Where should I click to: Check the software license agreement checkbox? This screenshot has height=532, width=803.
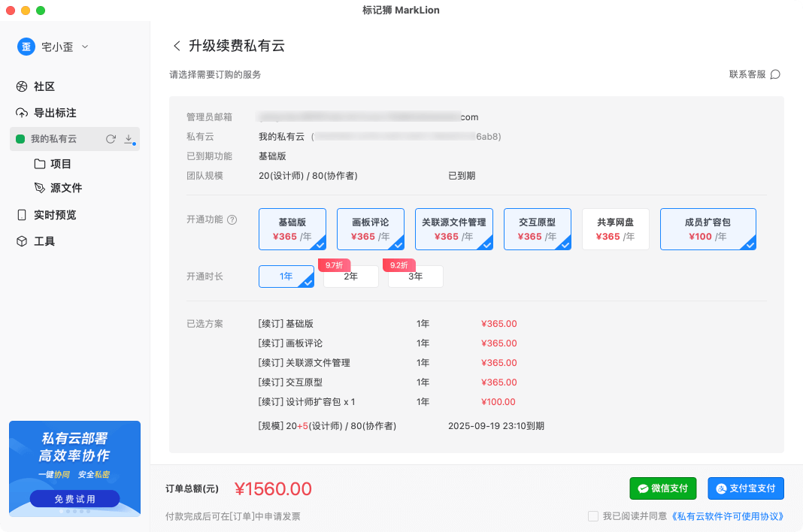click(593, 516)
